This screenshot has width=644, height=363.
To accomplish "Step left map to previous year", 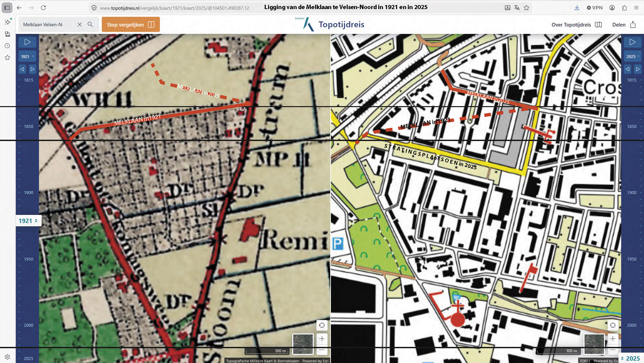I will click(x=22, y=69).
